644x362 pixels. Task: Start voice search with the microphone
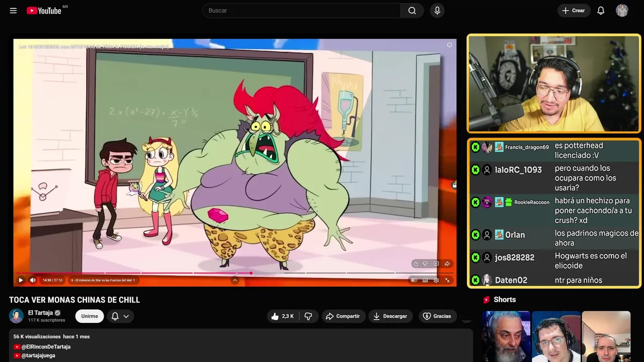[x=437, y=11]
